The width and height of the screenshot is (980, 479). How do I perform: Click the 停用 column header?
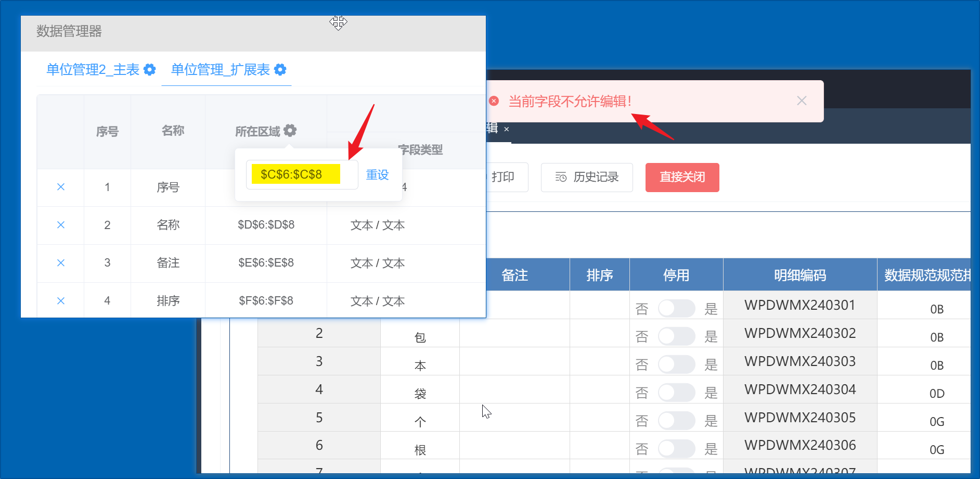click(676, 275)
